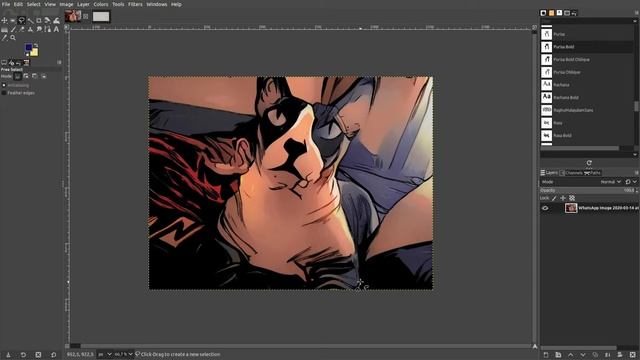Select the Move tool

[x=4, y=20]
